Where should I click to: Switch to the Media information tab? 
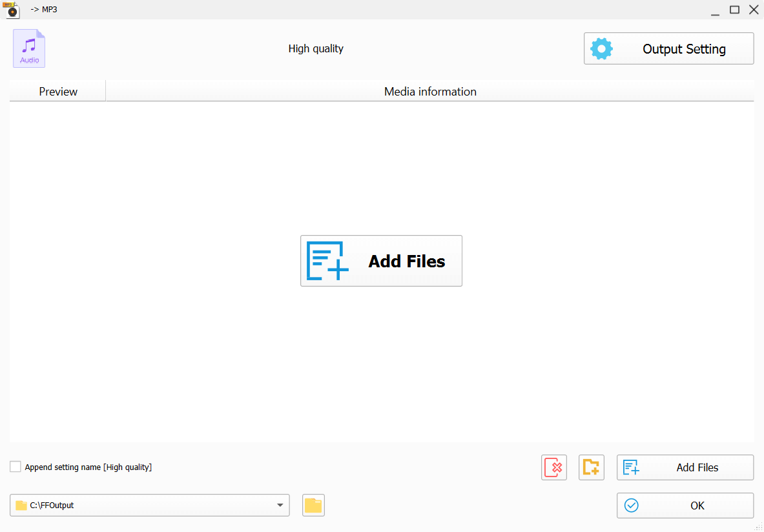(x=429, y=91)
